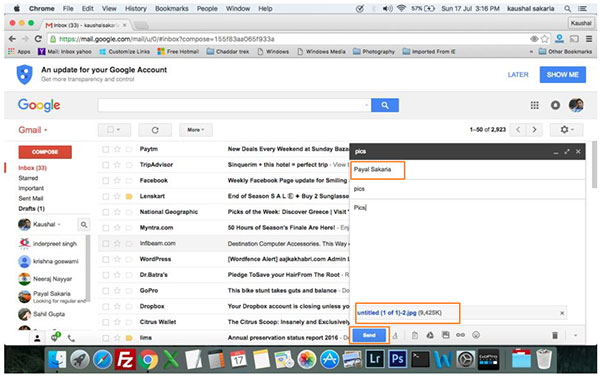Click the red COMPOSE button

pos(45,152)
